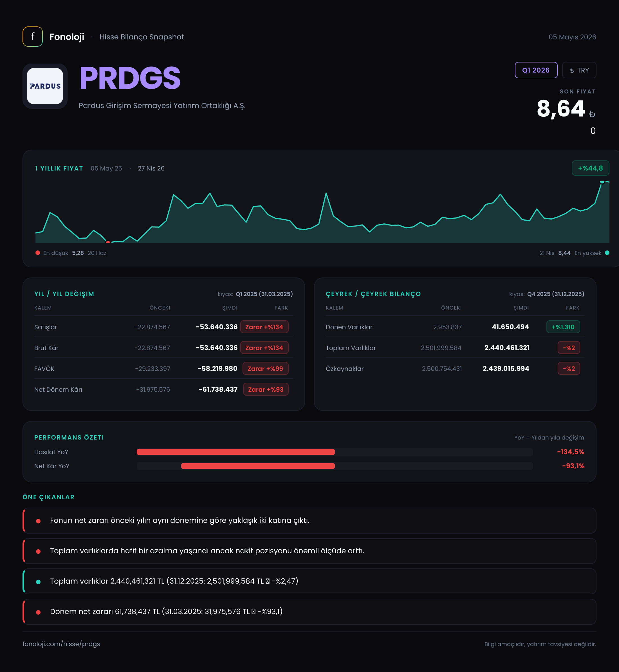Click the 'ÇEYREK / ÇEYREK BİLANÇO' heading
The image size is (619, 672).
(373, 294)
